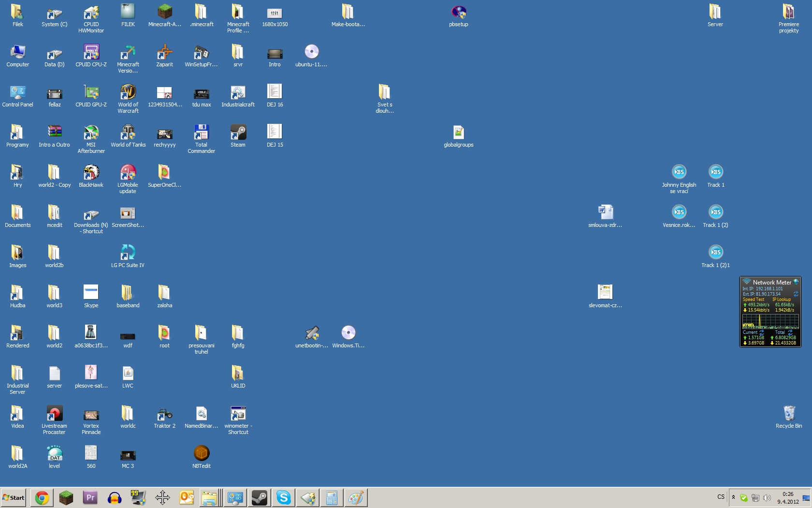812x508 pixels.
Task: Click IP Lookup in Network Meter
Action: pyautogui.click(x=782, y=299)
